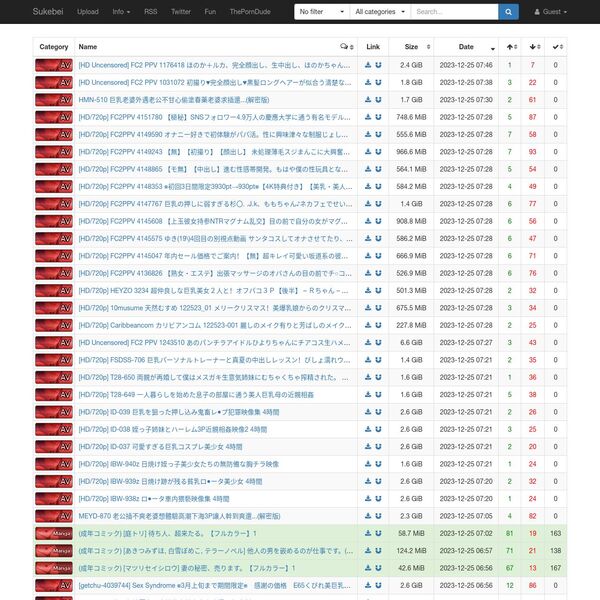This screenshot has height=600, width=600.
Task: Click the magnifier search button
Action: coord(508,12)
